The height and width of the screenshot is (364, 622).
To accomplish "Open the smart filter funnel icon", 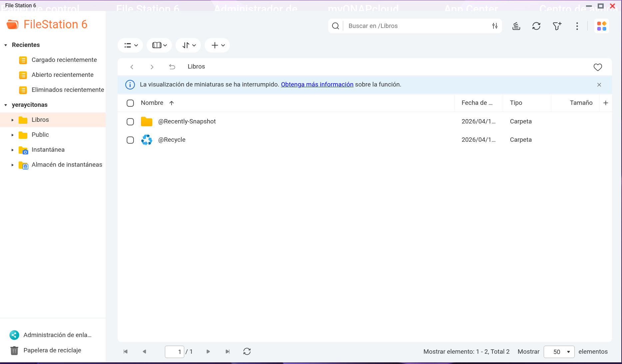I will coord(557,26).
